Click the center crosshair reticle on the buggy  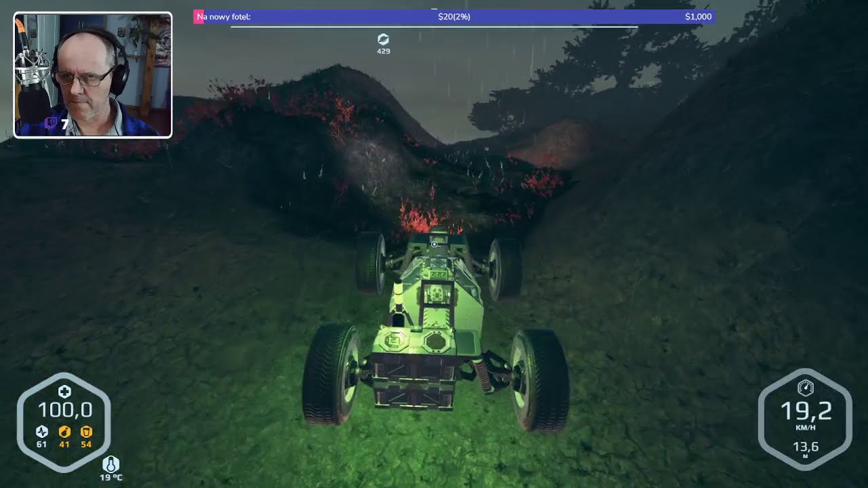[434, 244]
